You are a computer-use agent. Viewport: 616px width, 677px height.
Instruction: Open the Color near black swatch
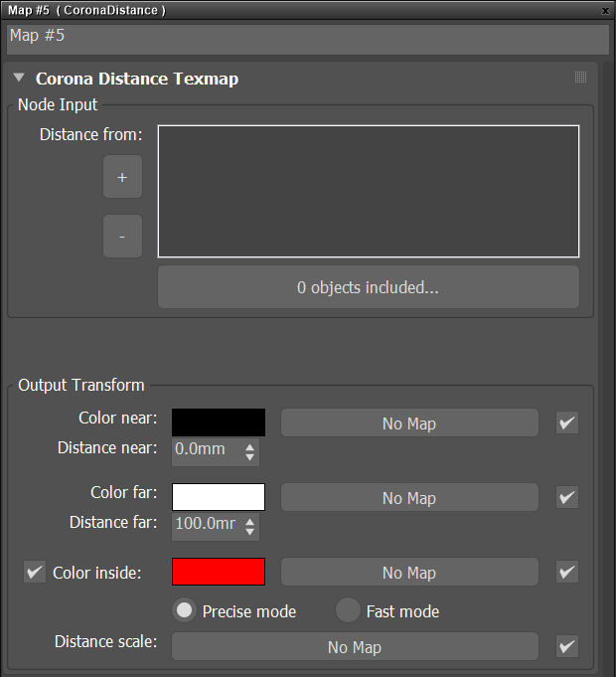tap(219, 423)
